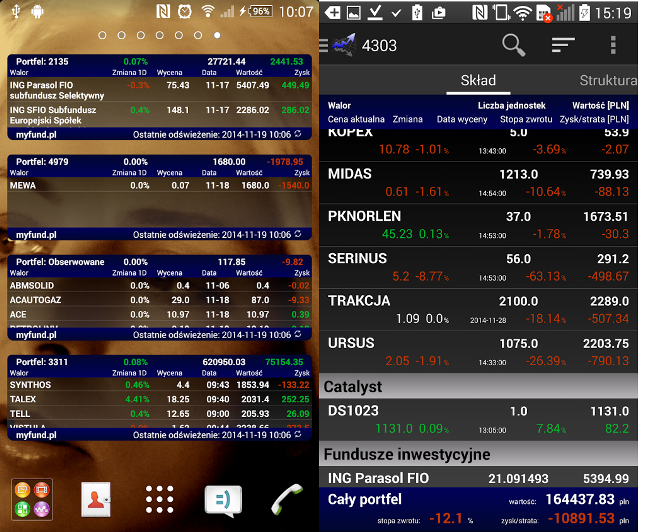
Task: Open the URSUS position row
Action: (x=478, y=352)
